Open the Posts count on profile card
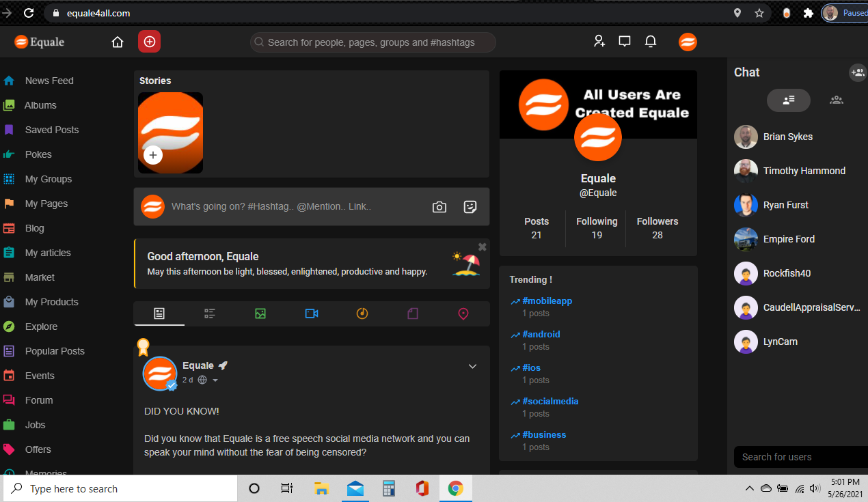This screenshot has height=502, width=868. click(537, 228)
